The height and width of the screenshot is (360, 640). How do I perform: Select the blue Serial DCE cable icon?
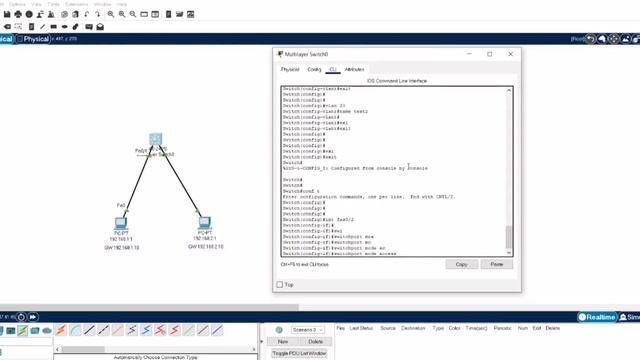point(146,330)
